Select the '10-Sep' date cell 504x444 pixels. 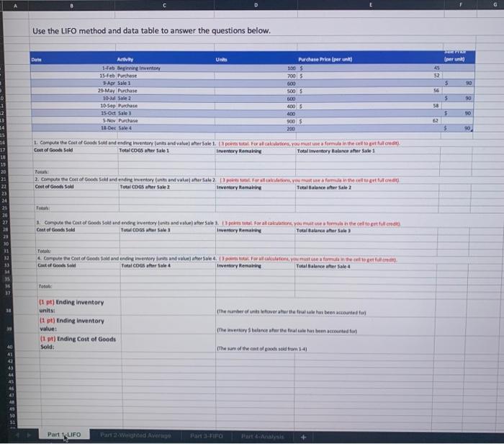(73, 105)
